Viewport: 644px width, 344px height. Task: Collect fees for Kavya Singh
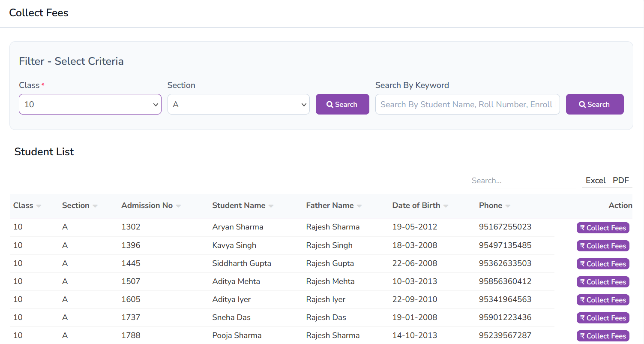(603, 246)
